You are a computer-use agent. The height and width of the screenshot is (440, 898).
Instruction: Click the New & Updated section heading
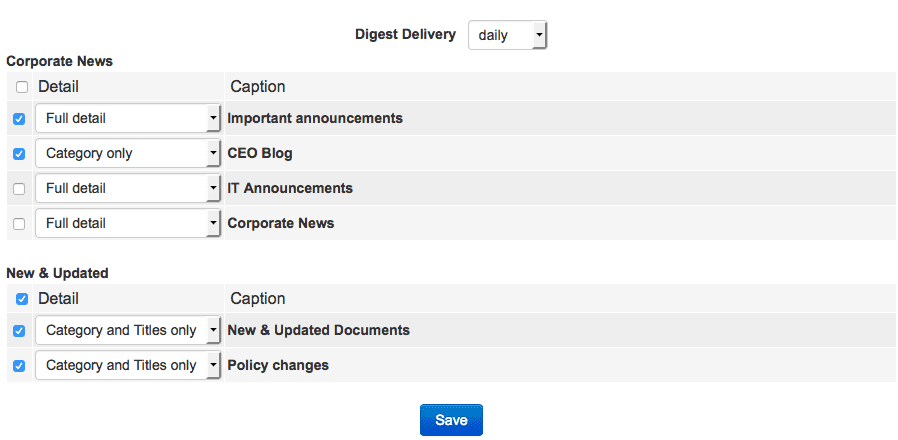click(57, 273)
